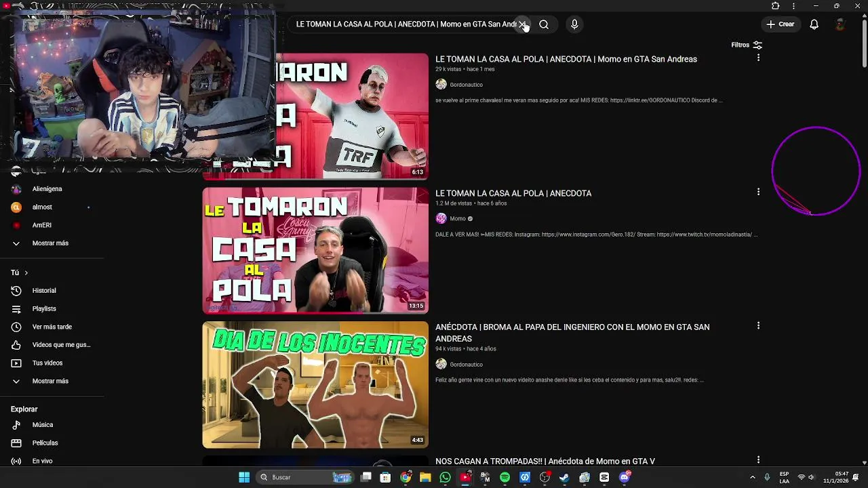Open the 'NOS CAGAN A TROMPADAS' title
This screenshot has width=868, height=488.
[545, 462]
